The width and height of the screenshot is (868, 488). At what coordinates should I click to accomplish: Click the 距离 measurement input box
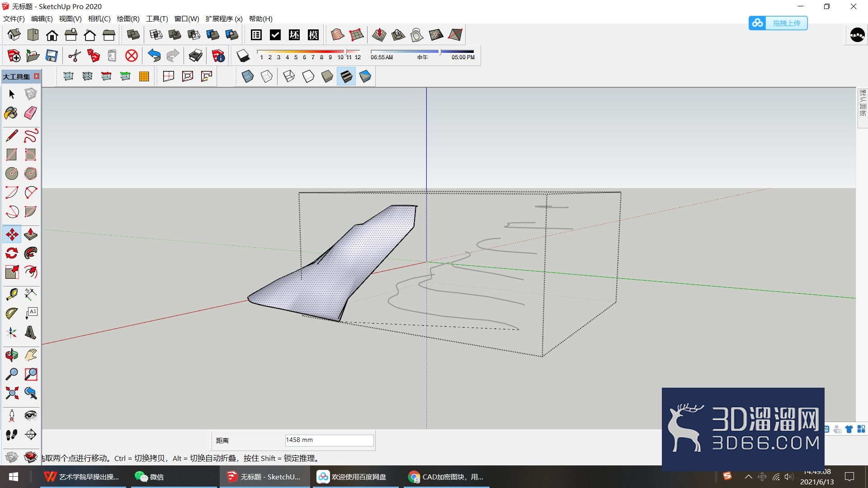click(329, 440)
